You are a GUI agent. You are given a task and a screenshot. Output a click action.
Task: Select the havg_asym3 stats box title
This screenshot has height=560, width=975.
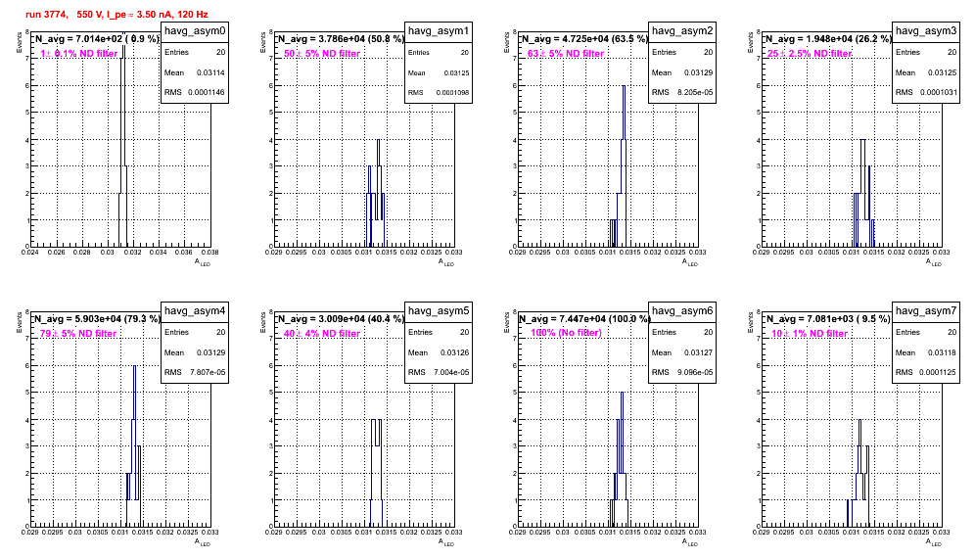coord(926,30)
